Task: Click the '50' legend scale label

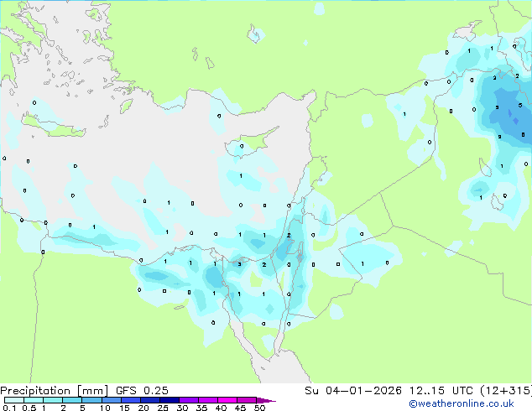Action: click(259, 408)
